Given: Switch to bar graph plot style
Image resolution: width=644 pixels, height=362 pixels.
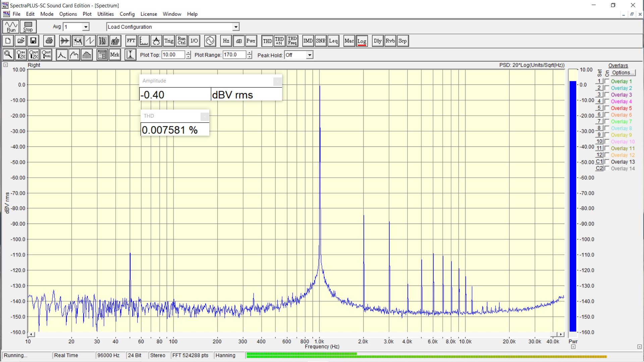Looking at the screenshot, I should pyautogui.click(x=87, y=55).
